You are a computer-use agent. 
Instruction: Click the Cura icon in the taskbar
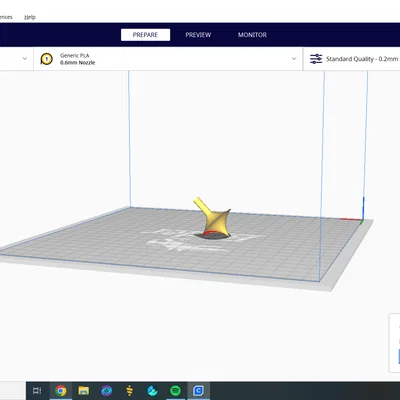coord(198,390)
